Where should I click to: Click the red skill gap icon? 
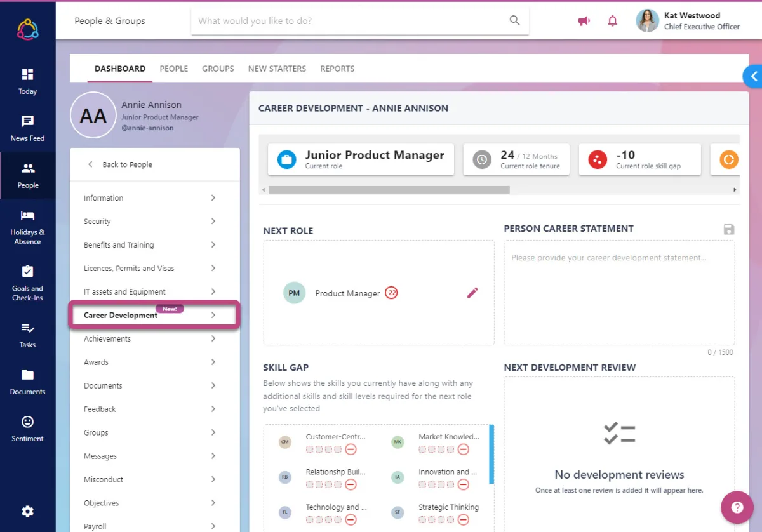598,160
